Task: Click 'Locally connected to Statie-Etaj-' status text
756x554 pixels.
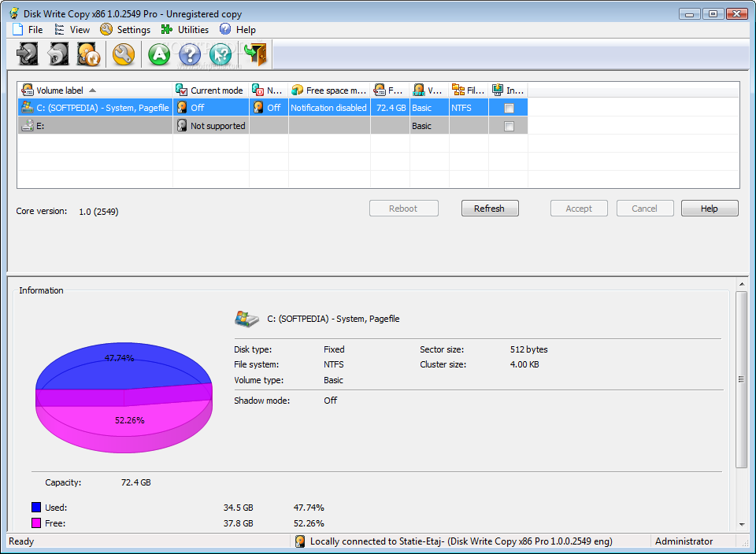Action: [x=377, y=541]
